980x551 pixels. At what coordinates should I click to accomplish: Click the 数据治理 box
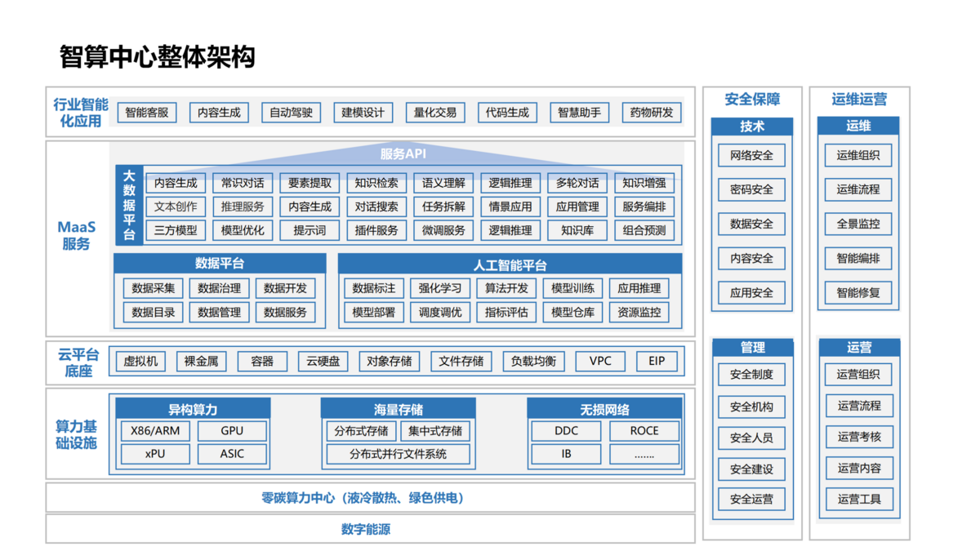coord(219,288)
